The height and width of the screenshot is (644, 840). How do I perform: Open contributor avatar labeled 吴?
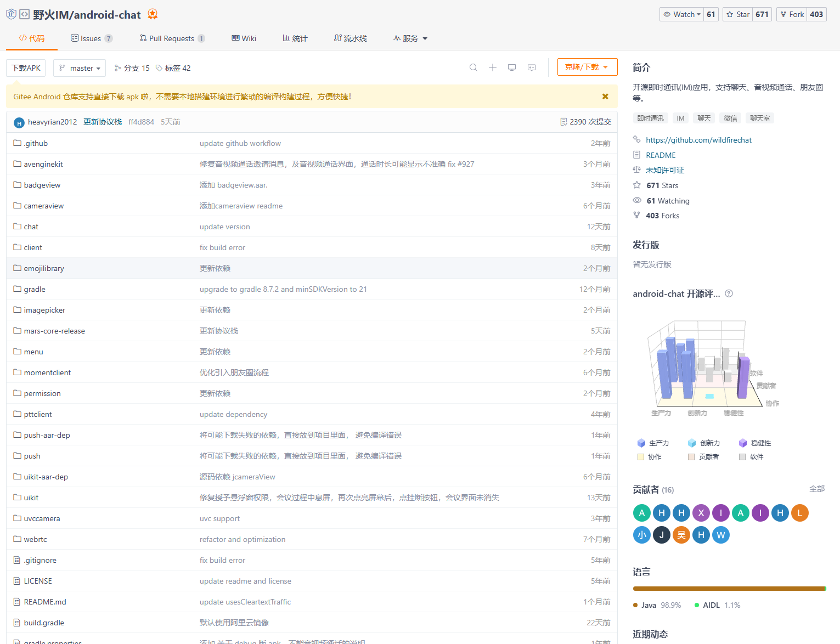tap(681, 535)
